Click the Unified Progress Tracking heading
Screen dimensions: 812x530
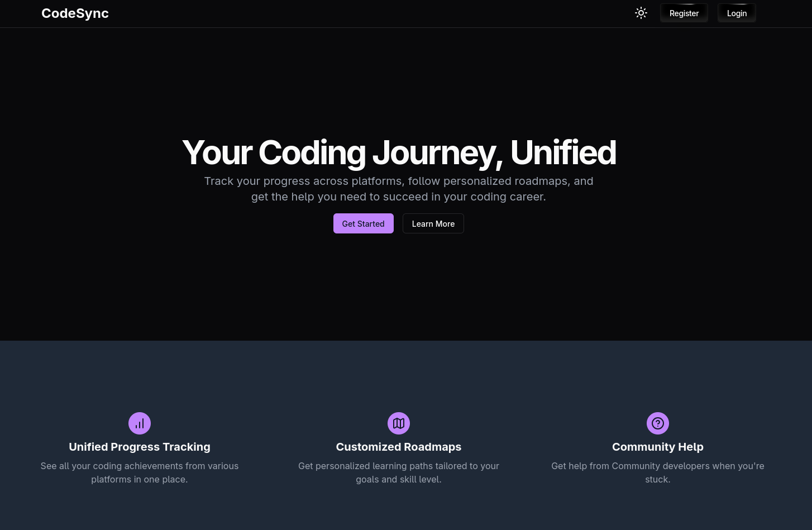pyautogui.click(x=140, y=447)
